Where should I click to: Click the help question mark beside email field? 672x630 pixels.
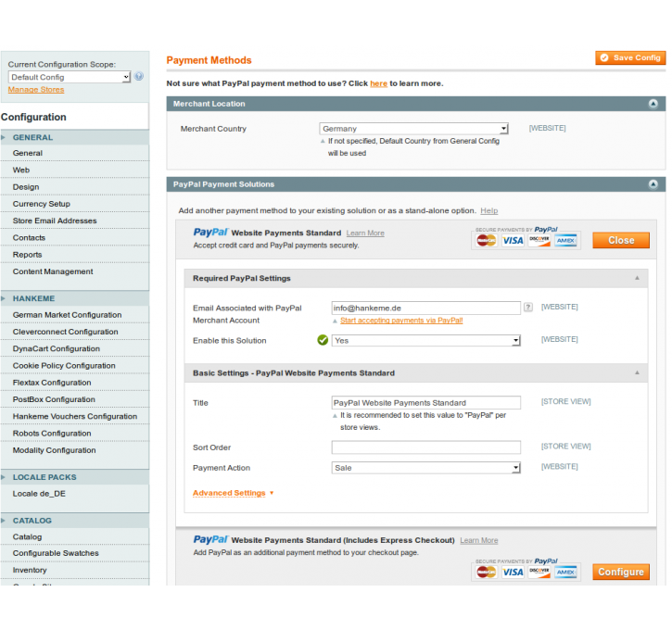point(528,307)
